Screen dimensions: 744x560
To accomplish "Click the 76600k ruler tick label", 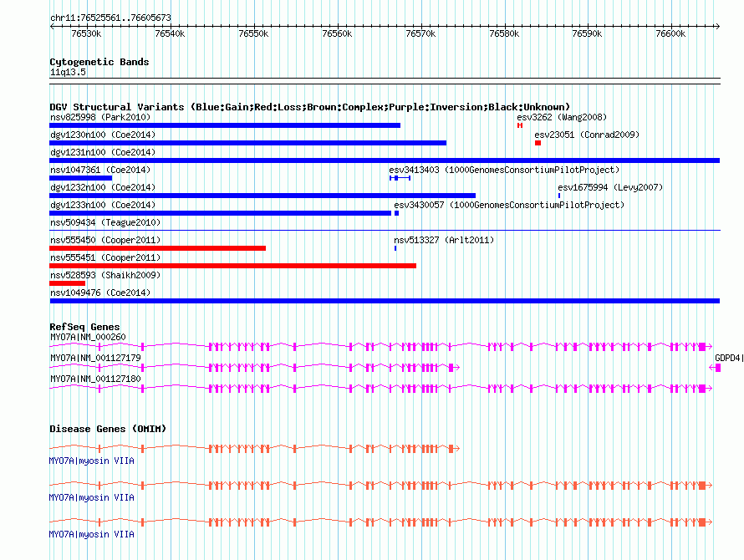I will coord(670,33).
